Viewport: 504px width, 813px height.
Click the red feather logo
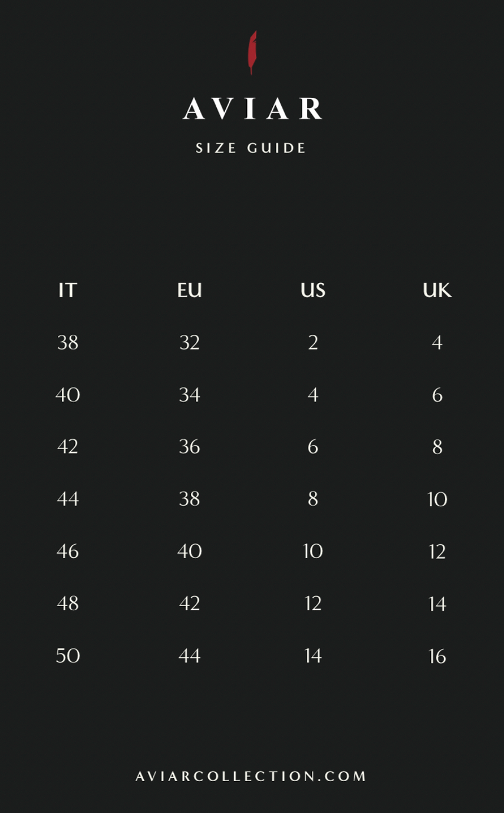click(252, 52)
